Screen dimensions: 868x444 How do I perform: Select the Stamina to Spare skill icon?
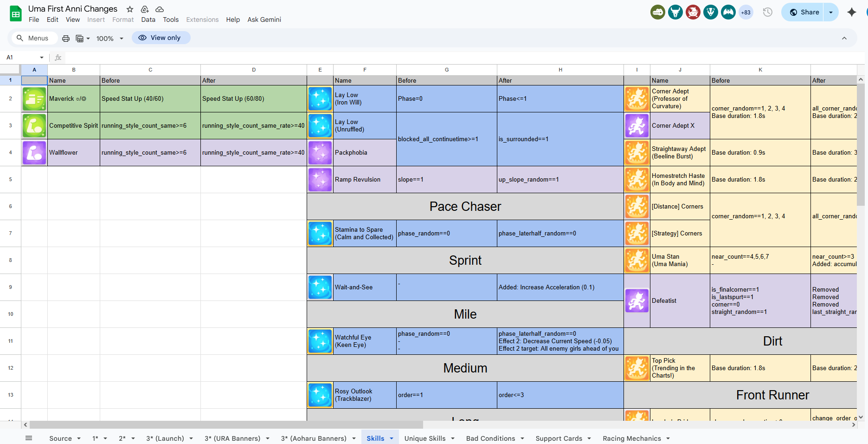coord(320,233)
